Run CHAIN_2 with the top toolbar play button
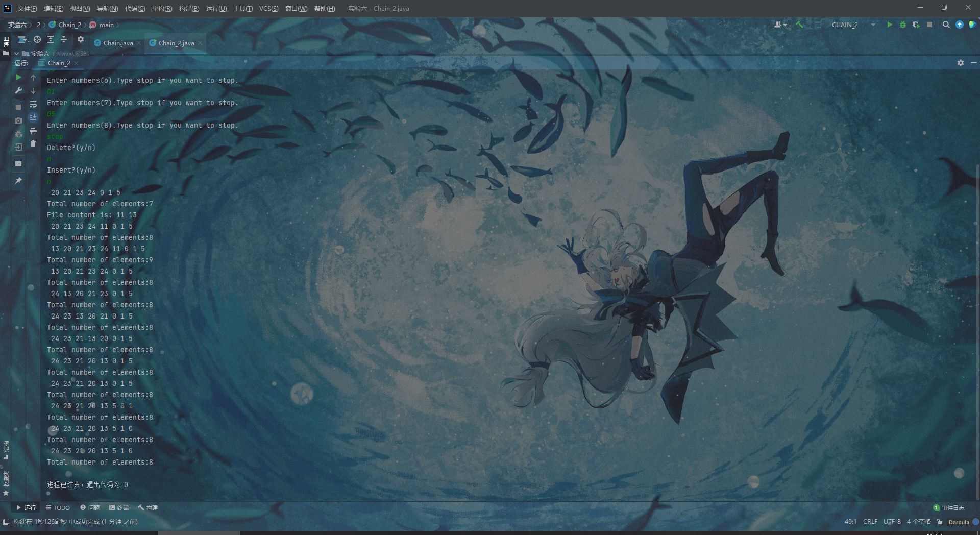This screenshot has width=980, height=535. 890,25
